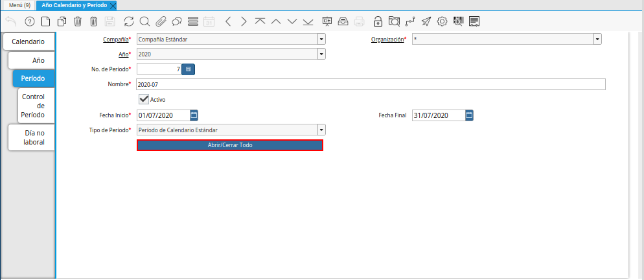Go to the parent record with the left chevron
This screenshot has width=644, height=280.
click(x=228, y=21)
